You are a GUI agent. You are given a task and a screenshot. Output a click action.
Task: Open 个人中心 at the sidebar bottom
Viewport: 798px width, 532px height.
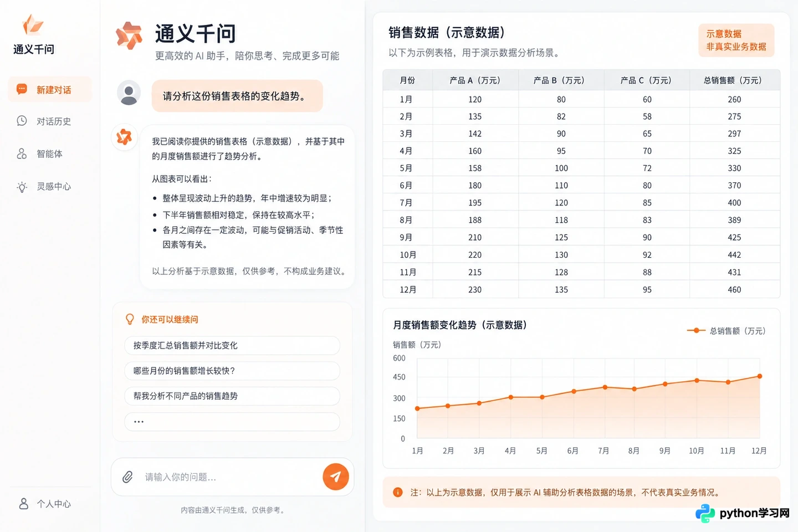click(x=45, y=504)
